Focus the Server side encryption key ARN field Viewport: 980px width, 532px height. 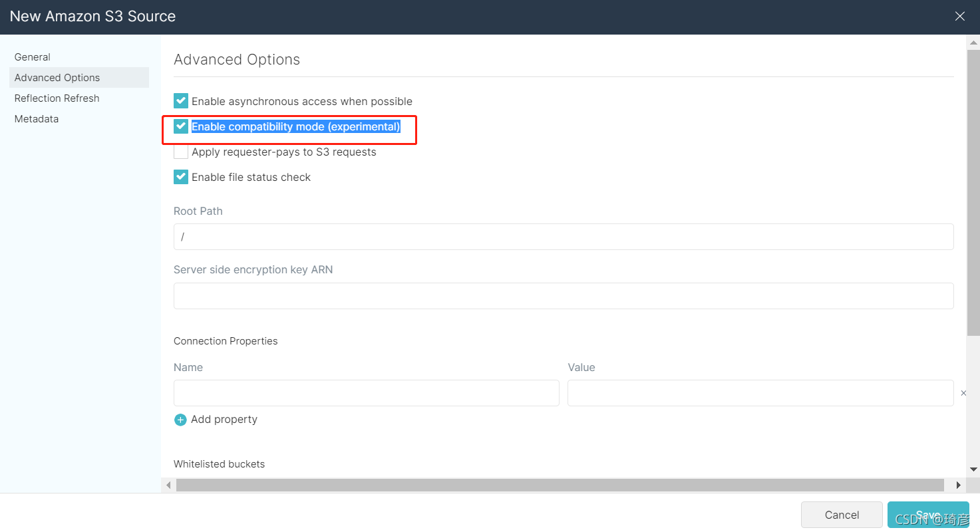pyautogui.click(x=563, y=296)
